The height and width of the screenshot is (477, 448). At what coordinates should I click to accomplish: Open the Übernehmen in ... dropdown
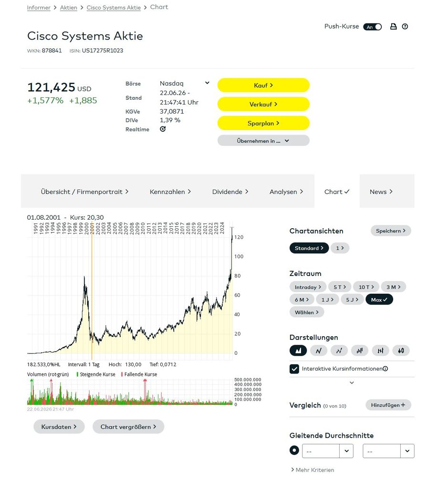pyautogui.click(x=263, y=140)
